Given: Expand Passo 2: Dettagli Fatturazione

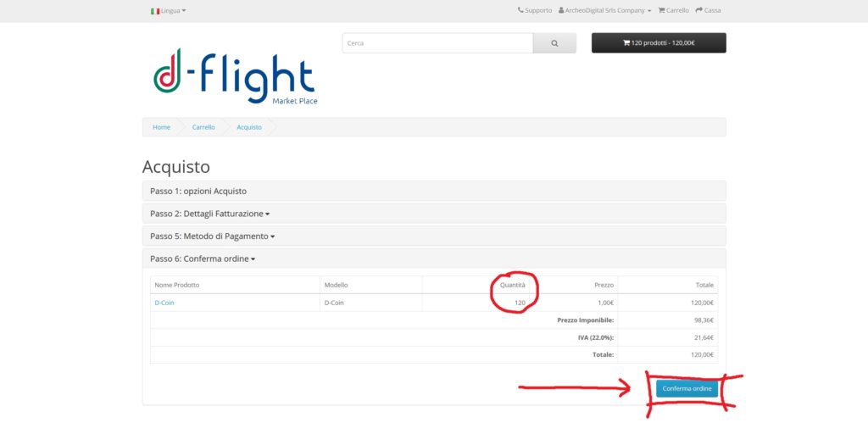Looking at the screenshot, I should pyautogui.click(x=210, y=214).
